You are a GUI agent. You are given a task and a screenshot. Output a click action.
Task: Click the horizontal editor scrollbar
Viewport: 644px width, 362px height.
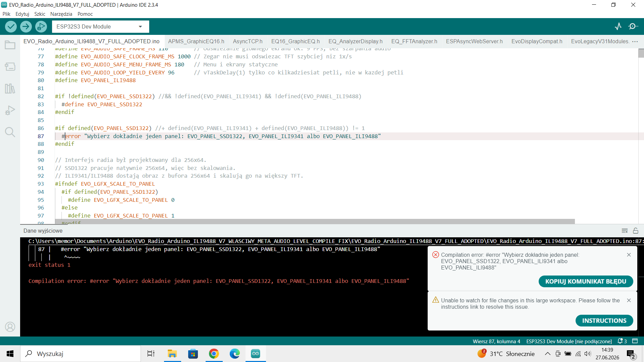pyautogui.click(x=315, y=222)
